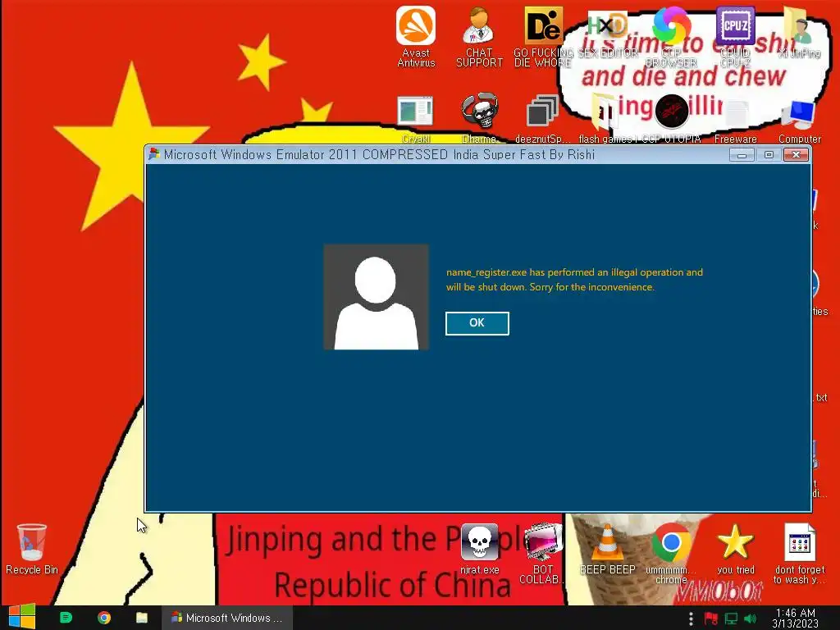This screenshot has width=840, height=630.
Task: Maximize the Microsoft Windows Emulator window
Action: pos(769,155)
